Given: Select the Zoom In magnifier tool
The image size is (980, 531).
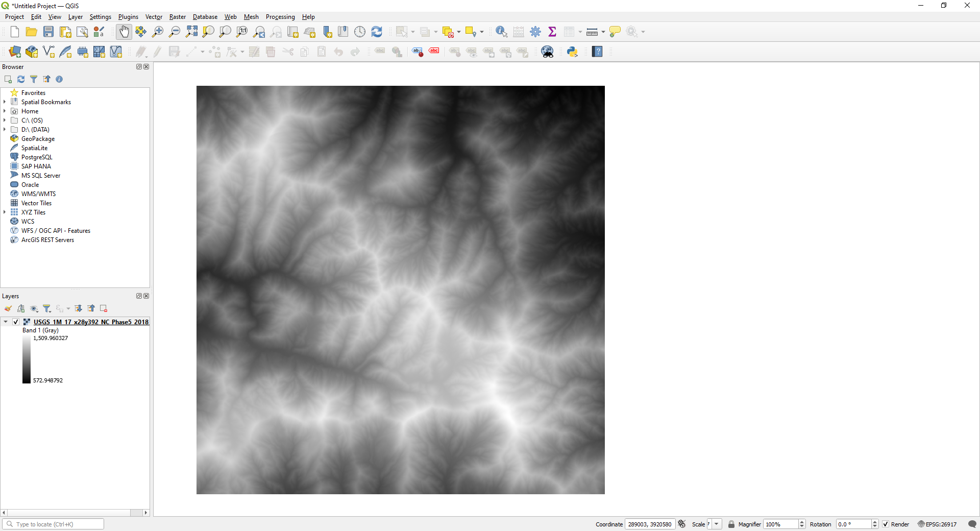Looking at the screenshot, I should pos(158,32).
